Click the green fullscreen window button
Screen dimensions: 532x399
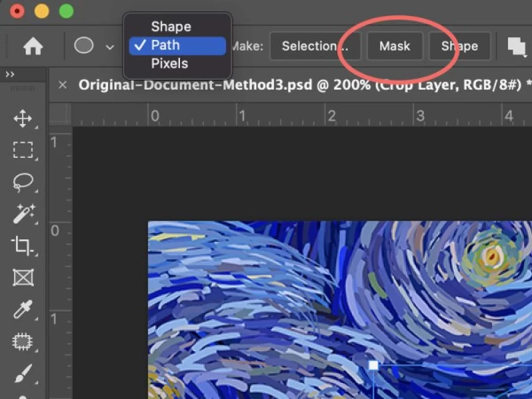66,11
